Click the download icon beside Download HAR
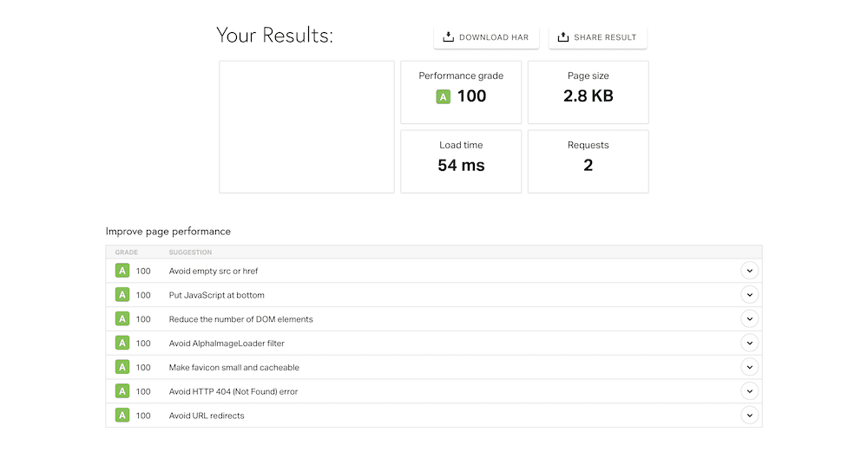 point(449,37)
